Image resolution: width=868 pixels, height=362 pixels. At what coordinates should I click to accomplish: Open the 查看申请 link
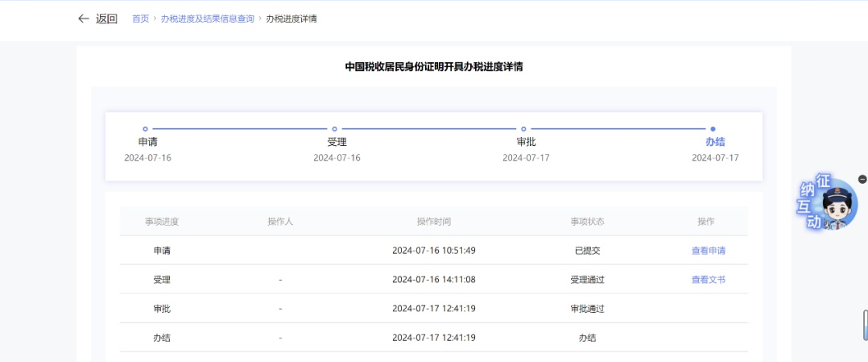(708, 251)
